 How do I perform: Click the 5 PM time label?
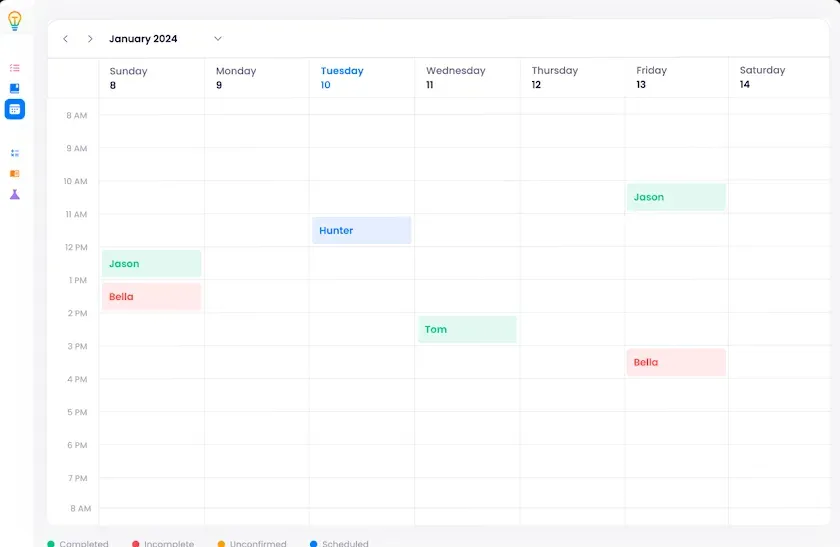[x=77, y=412]
